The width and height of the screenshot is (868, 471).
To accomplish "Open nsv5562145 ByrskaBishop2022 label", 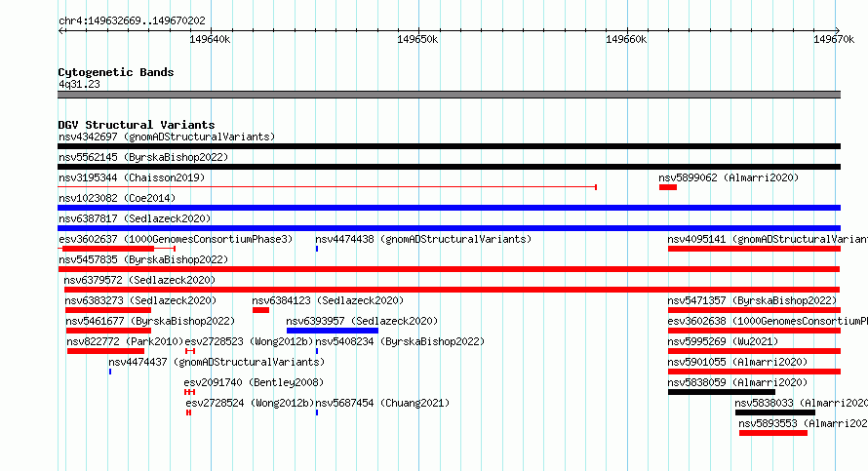I will 143,157.
